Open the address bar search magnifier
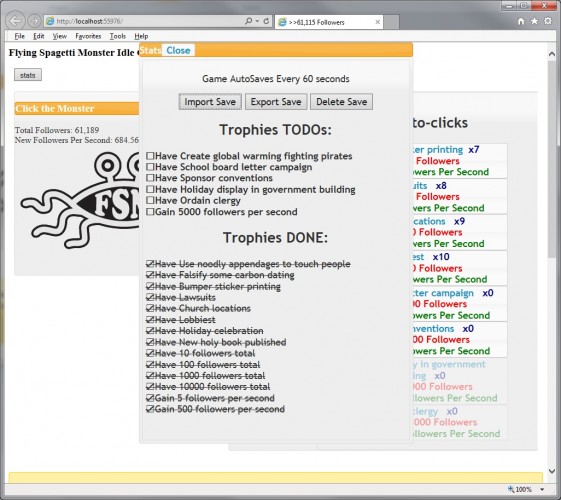Image resolution: width=561 pixels, height=500 pixels. coord(248,21)
